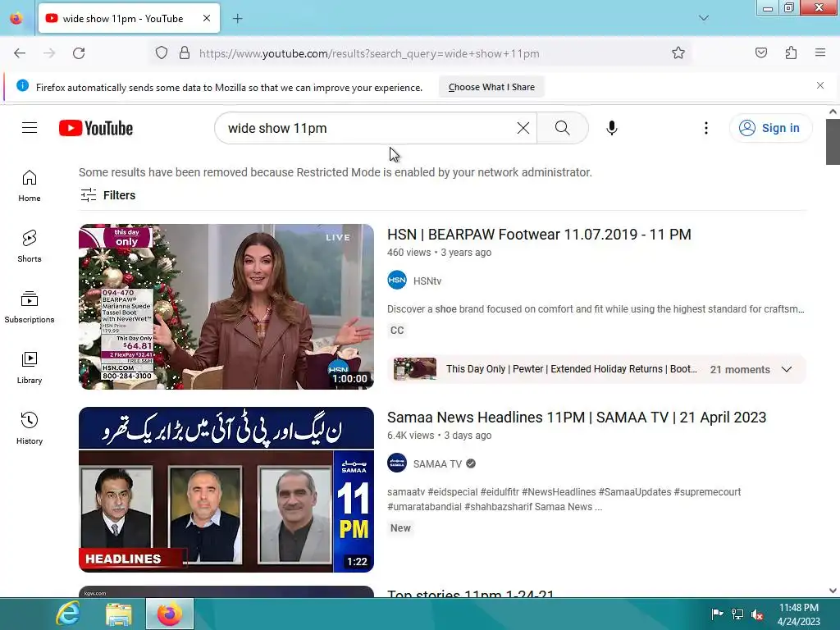Open Home in the sidebar

(x=30, y=186)
